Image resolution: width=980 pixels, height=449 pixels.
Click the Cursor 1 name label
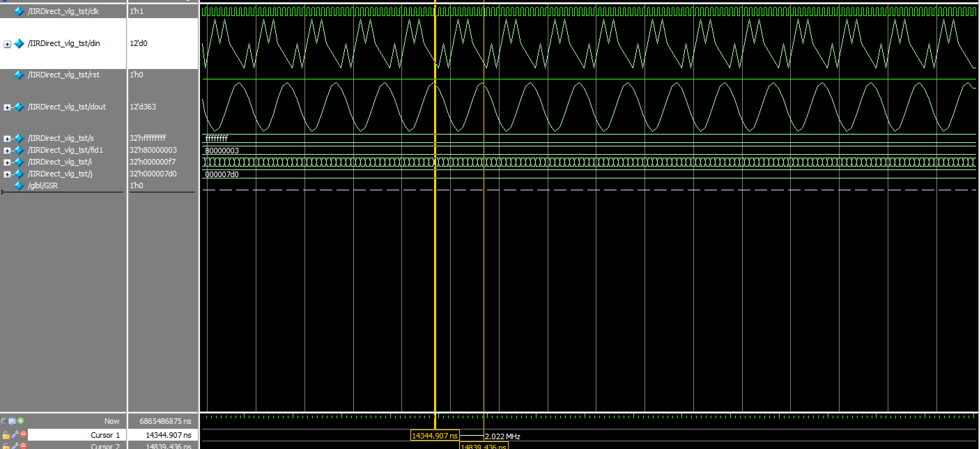105,435
